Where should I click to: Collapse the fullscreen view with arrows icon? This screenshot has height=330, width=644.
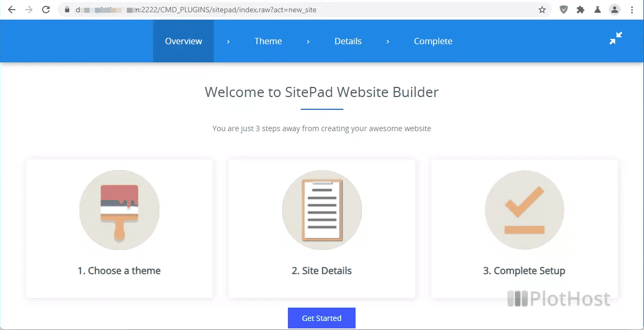pyautogui.click(x=616, y=38)
